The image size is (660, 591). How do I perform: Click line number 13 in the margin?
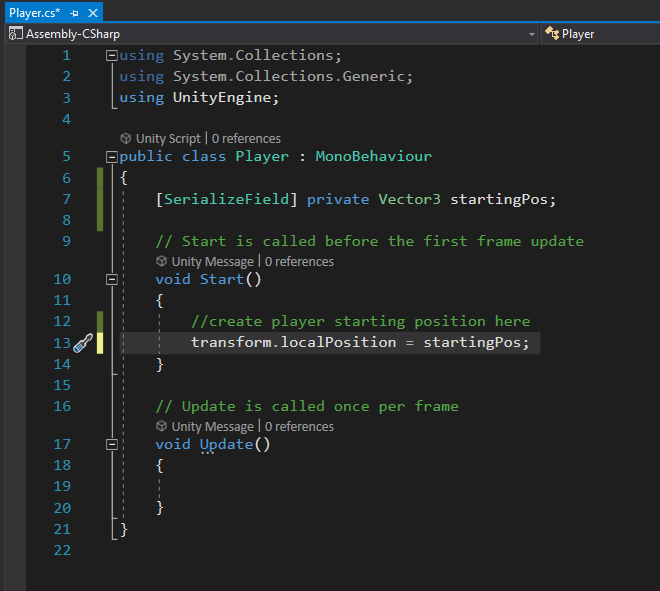click(62, 343)
